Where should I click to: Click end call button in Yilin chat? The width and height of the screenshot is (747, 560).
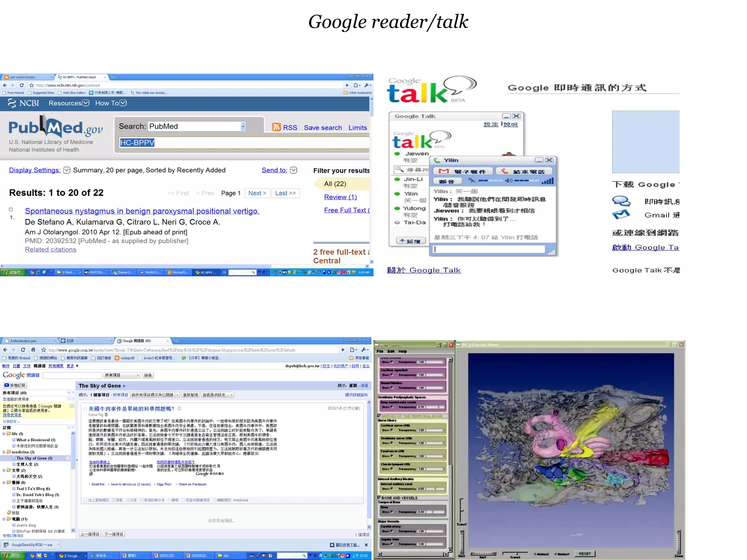coord(523,171)
